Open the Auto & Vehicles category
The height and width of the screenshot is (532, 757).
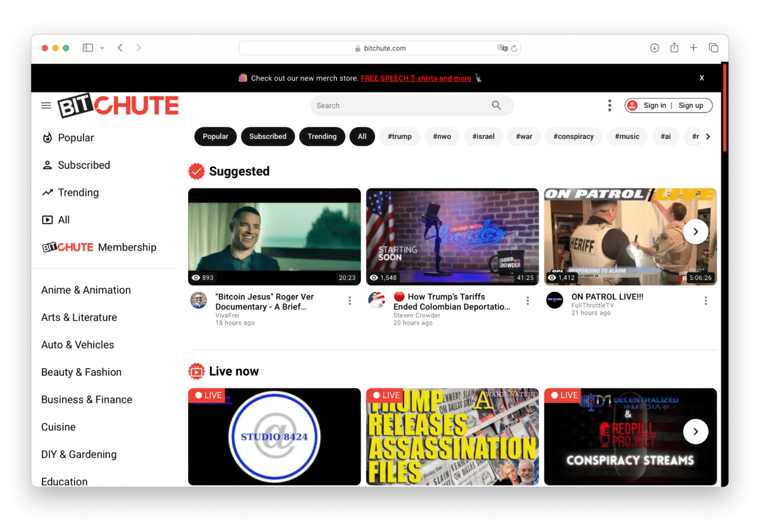[x=78, y=345]
